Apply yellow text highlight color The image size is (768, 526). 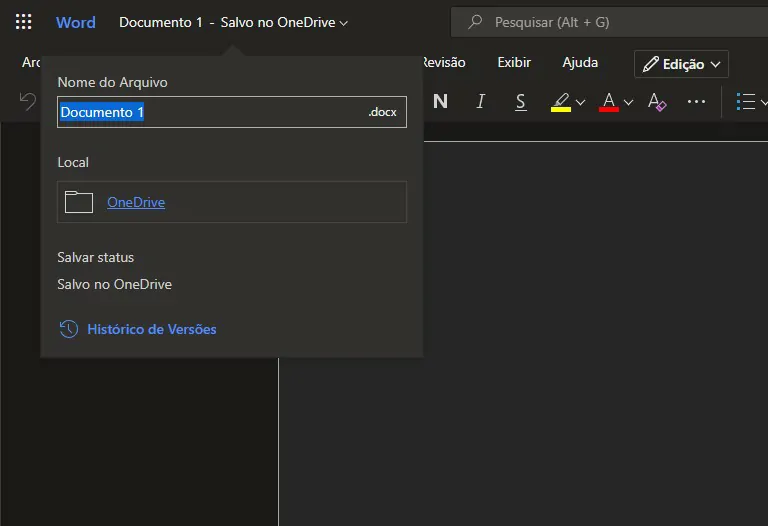tap(561, 102)
